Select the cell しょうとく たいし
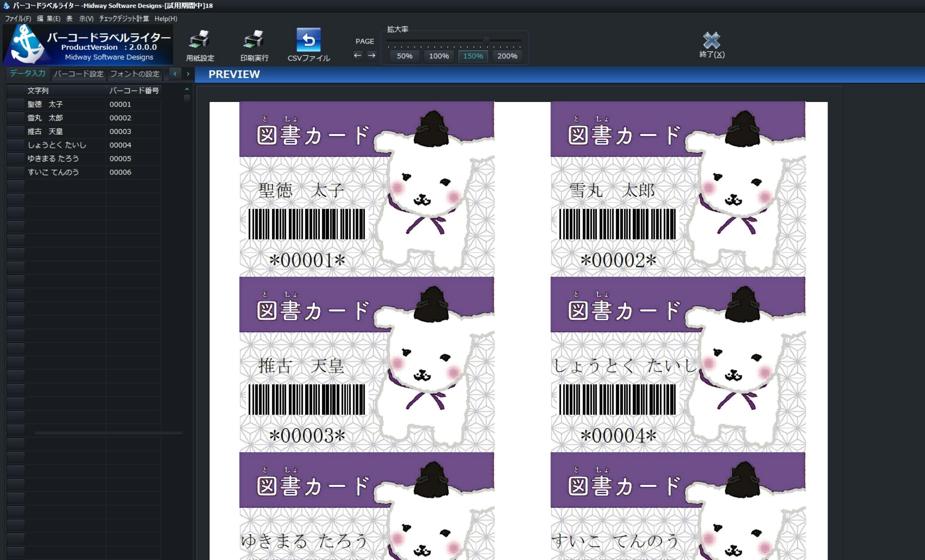The width and height of the screenshot is (925, 560). [x=65, y=145]
